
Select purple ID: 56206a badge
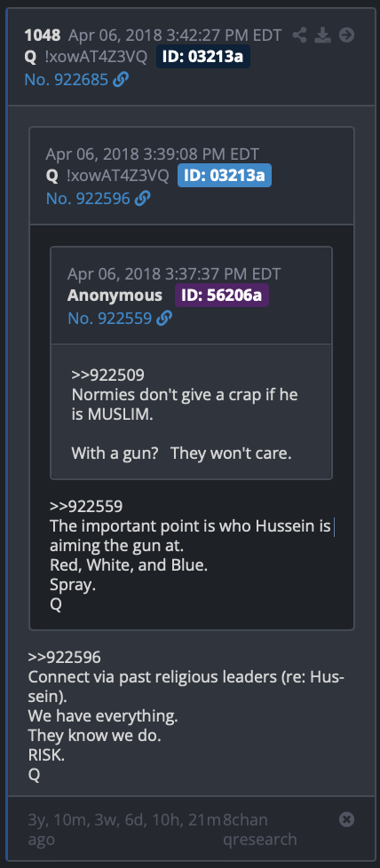pos(222,295)
